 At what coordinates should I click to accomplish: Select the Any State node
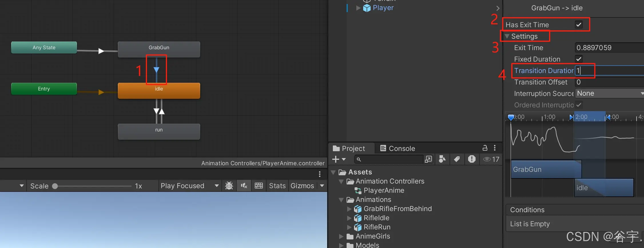44,48
